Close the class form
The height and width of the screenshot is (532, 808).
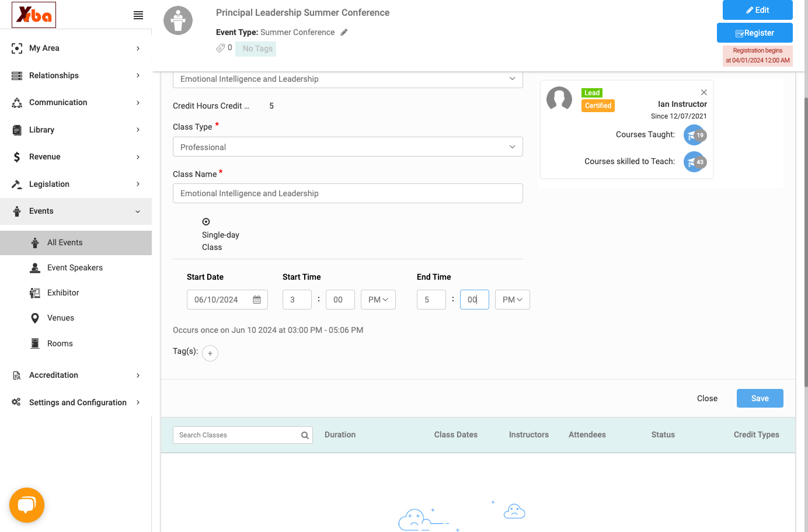pyautogui.click(x=707, y=398)
